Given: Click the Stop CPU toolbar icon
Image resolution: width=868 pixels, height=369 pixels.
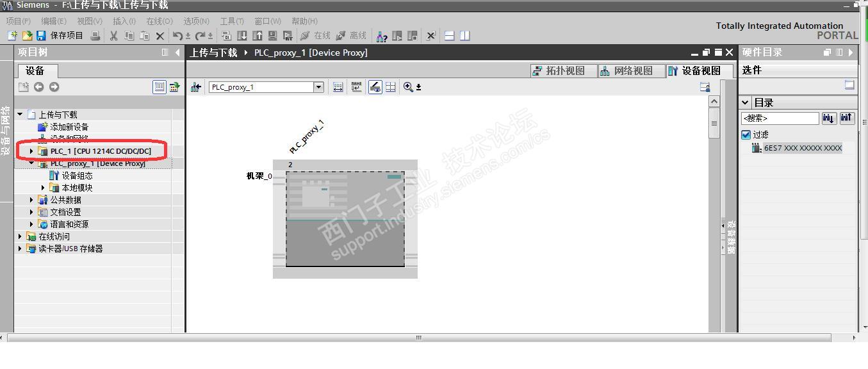Looking at the screenshot, I should (413, 36).
